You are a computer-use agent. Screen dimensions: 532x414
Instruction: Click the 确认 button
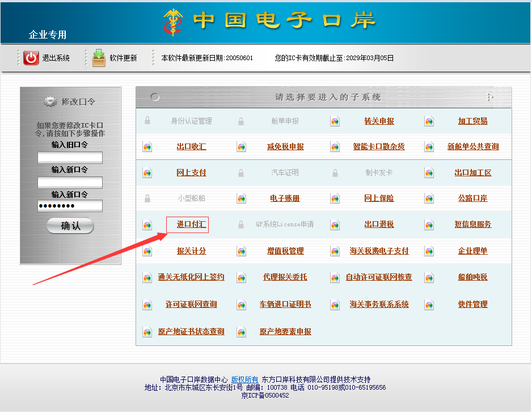click(x=70, y=226)
